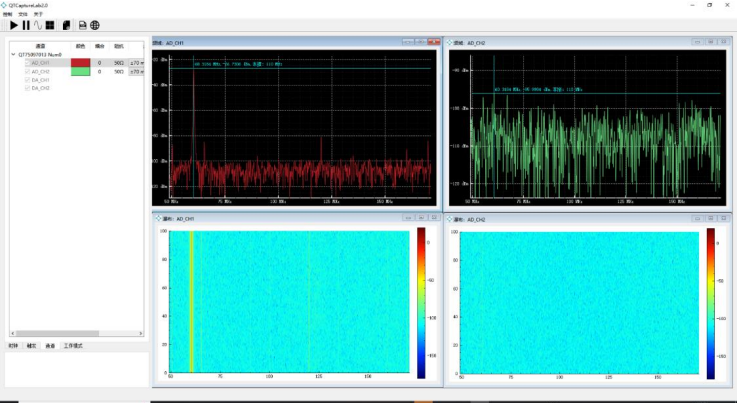
Task: Toggle the DA_CH1 channel checkbox
Action: click(x=27, y=80)
